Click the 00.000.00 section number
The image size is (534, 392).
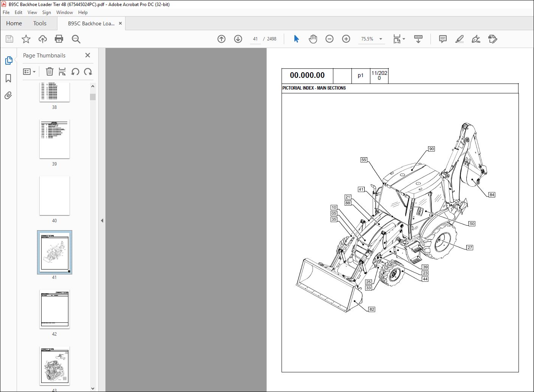tap(307, 75)
